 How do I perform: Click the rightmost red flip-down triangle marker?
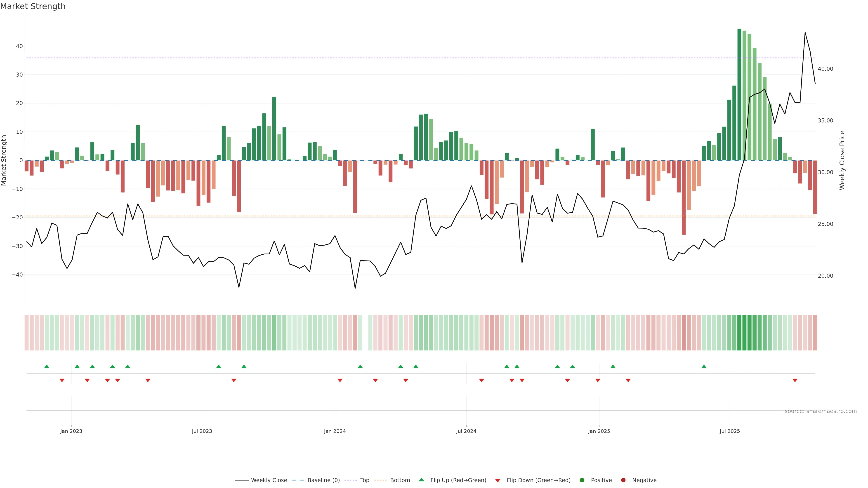[x=795, y=380]
